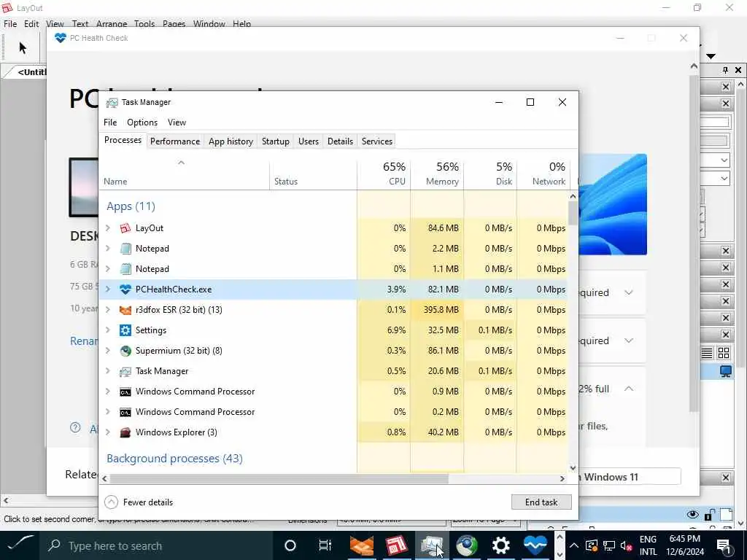
Task: Click the Cortana circle icon on the taskbar
Action: 290,545
